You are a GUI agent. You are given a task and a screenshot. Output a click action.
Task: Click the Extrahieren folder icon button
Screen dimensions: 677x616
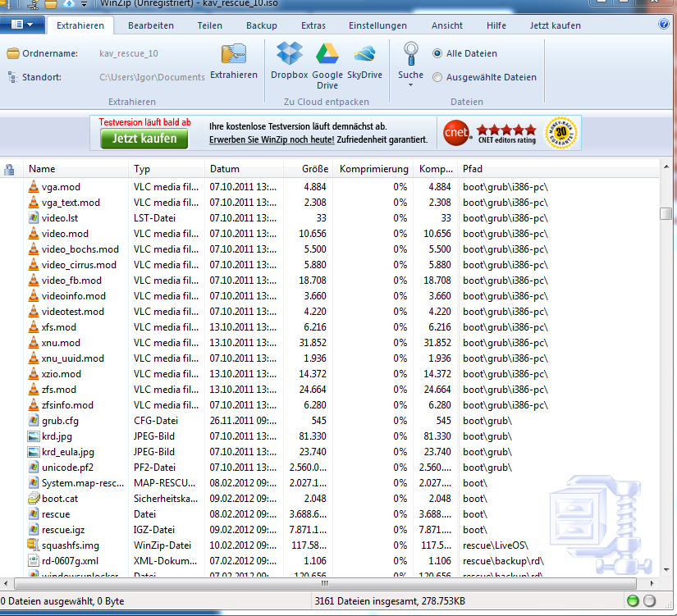(234, 54)
